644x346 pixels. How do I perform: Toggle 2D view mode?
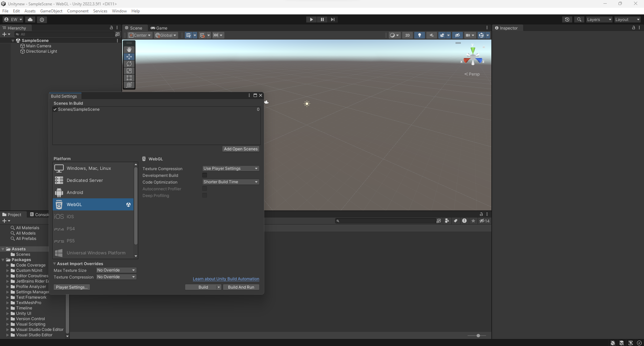pos(408,35)
